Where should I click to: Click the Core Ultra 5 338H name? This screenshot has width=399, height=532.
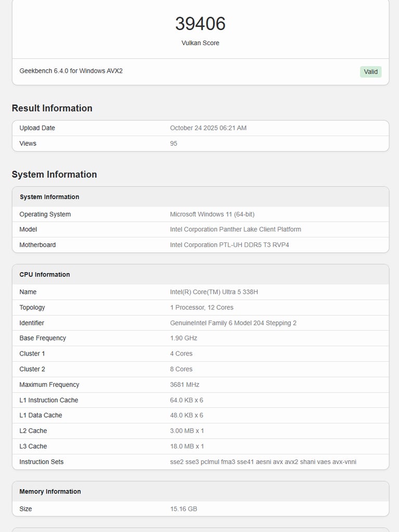(214, 292)
